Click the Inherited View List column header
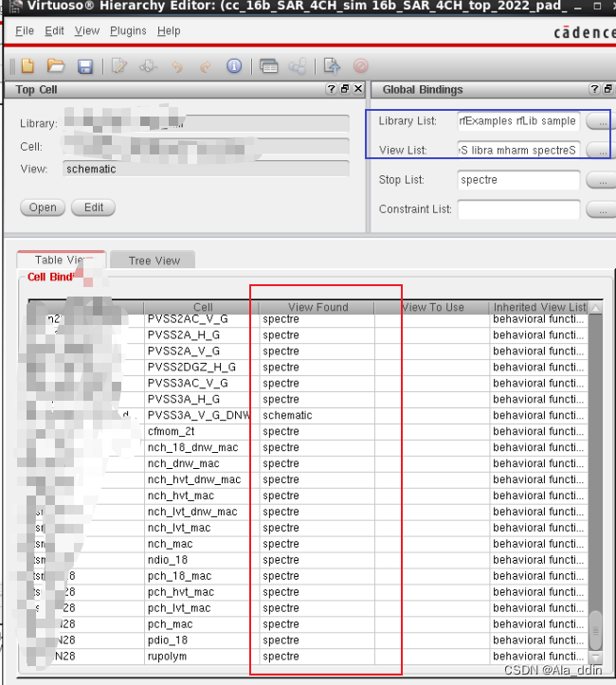The width and height of the screenshot is (616, 685). point(539,307)
